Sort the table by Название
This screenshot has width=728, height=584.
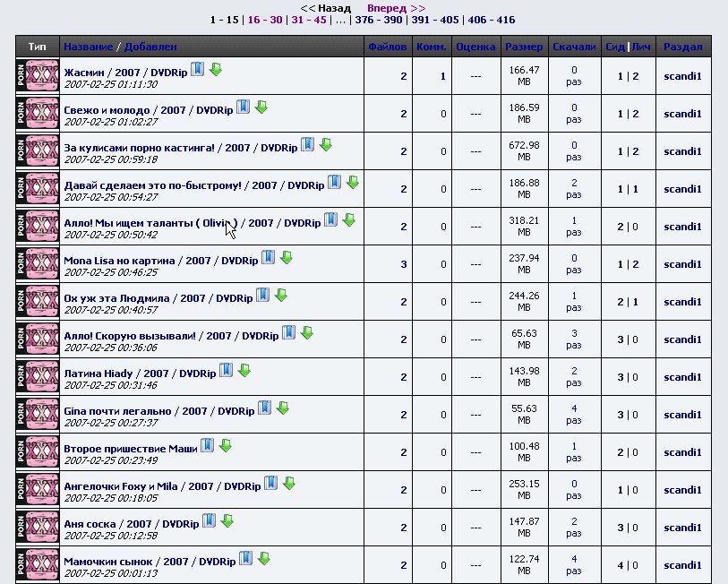[x=89, y=47]
